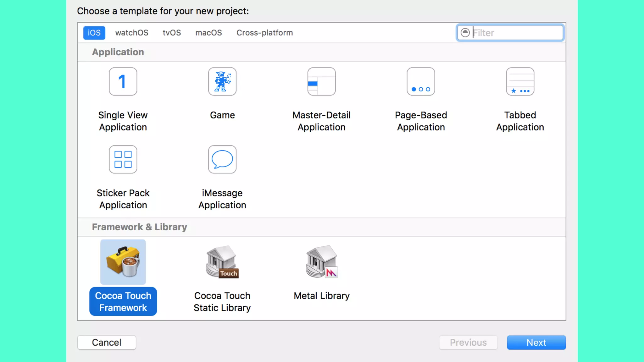Click the Previous button
Image resolution: width=644 pixels, height=362 pixels.
468,342
